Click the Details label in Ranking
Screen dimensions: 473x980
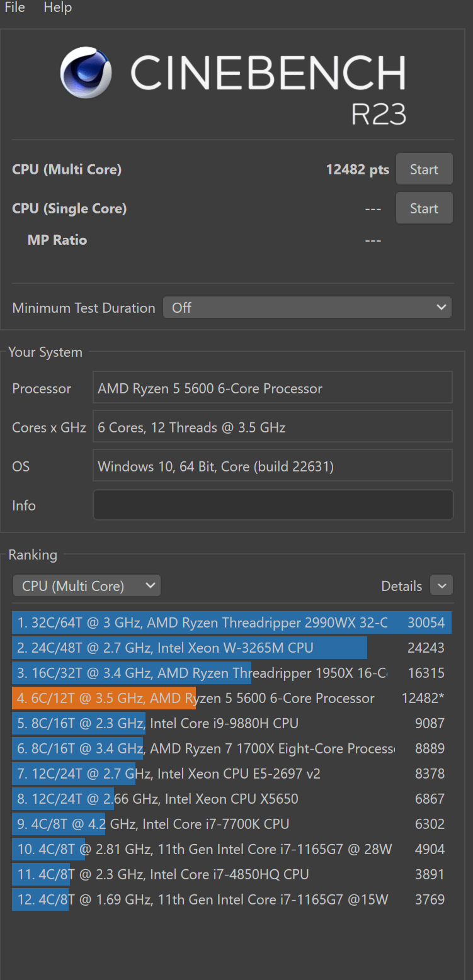pyautogui.click(x=401, y=586)
